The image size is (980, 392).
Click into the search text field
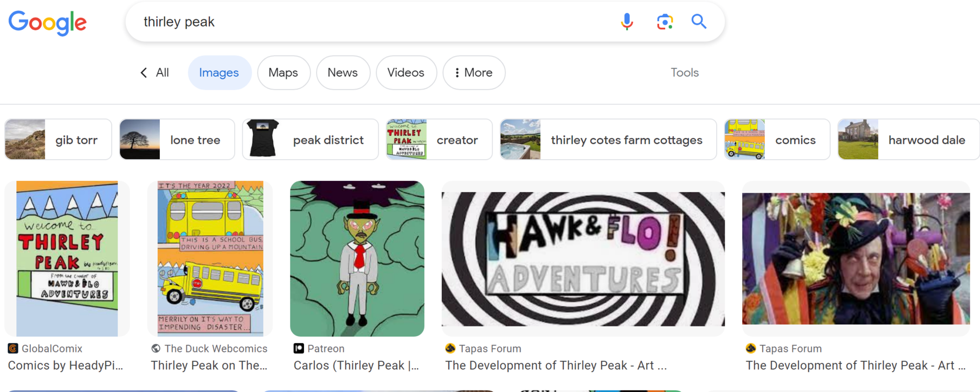pyautogui.click(x=369, y=22)
